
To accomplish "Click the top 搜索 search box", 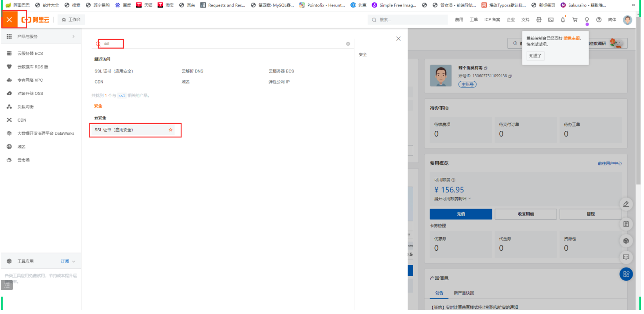I will tap(408, 20).
